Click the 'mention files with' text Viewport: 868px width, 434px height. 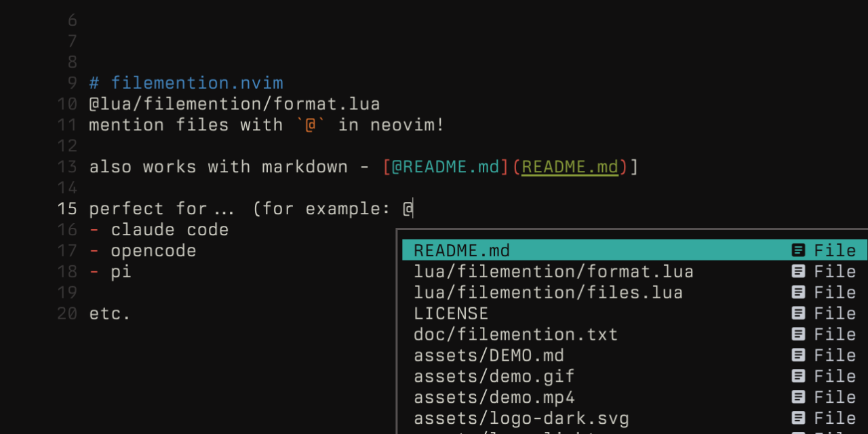click(186, 125)
